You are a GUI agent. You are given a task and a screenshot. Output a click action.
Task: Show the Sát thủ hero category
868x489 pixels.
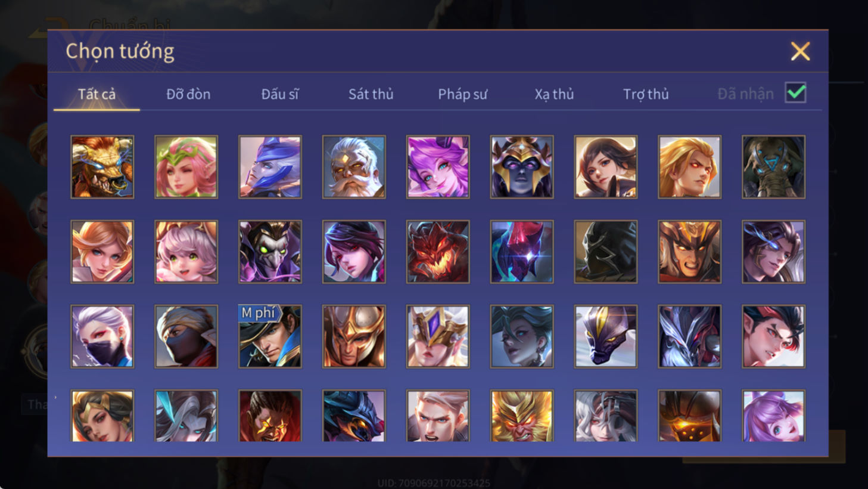click(x=371, y=94)
